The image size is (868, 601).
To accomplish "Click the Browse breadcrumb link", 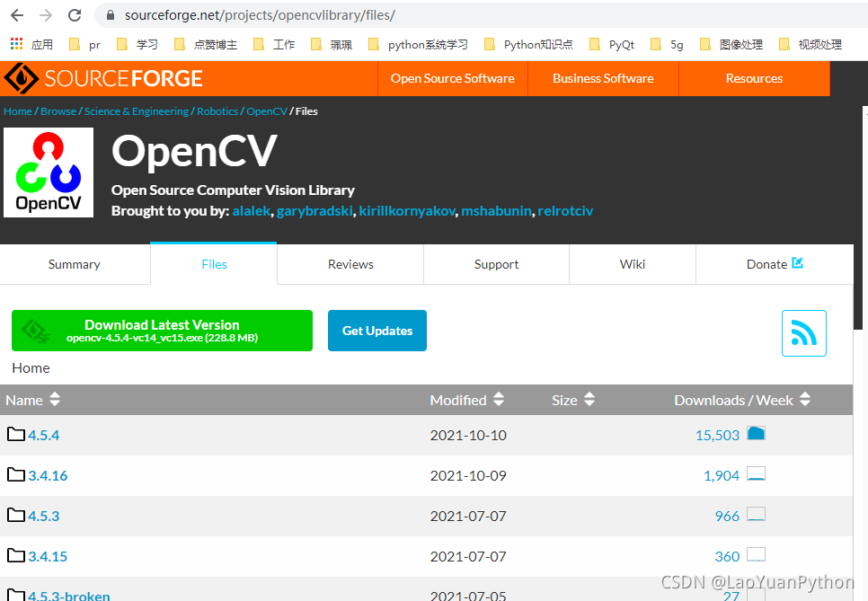I will (58, 111).
